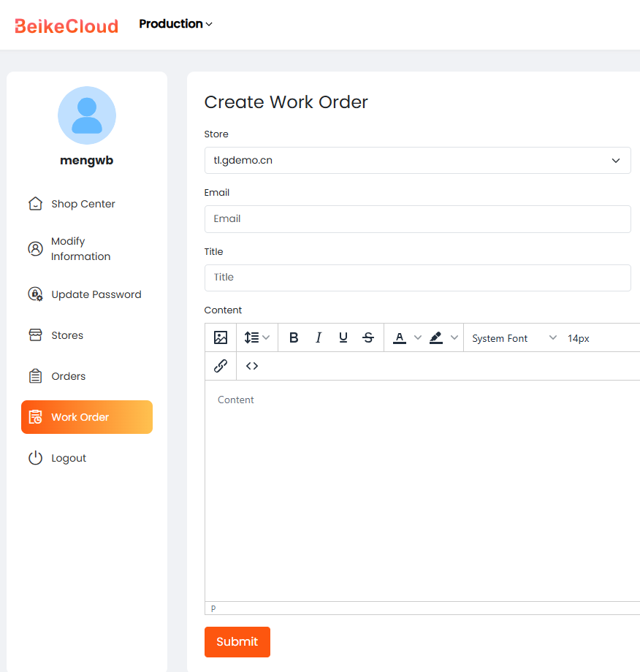Toggle strikethrough formatting
Image resolution: width=640 pixels, height=672 pixels.
point(368,337)
